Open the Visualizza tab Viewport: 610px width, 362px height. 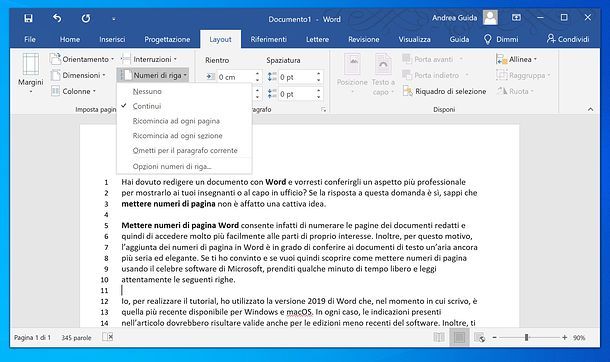tap(414, 39)
